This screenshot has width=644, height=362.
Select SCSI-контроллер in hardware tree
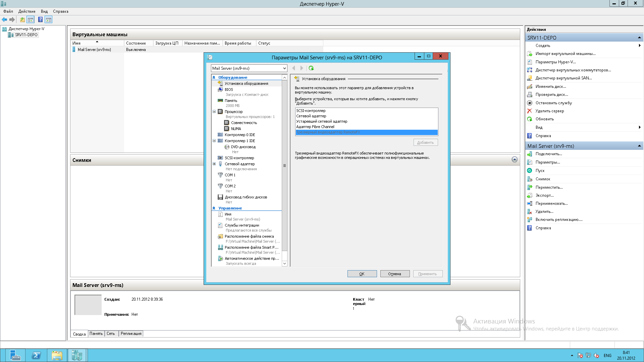[239, 158]
